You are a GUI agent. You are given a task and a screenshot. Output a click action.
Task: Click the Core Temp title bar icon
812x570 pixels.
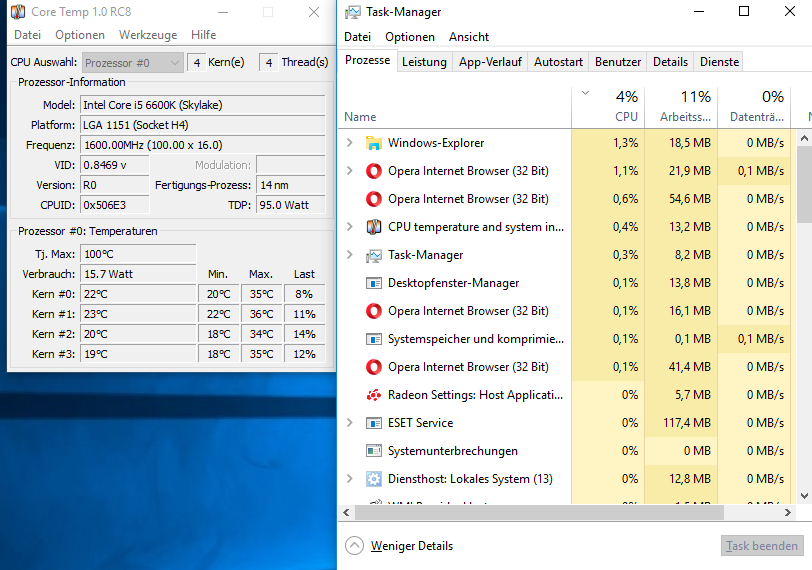tap(17, 12)
